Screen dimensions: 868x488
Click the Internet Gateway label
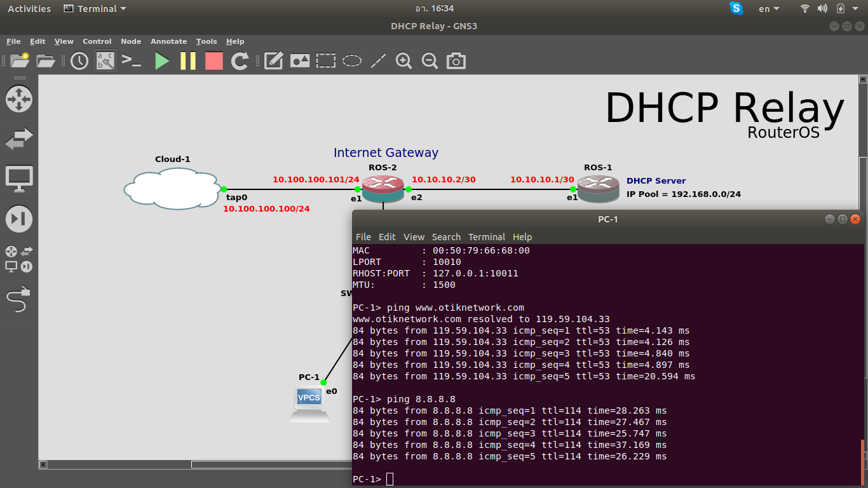pyautogui.click(x=386, y=152)
